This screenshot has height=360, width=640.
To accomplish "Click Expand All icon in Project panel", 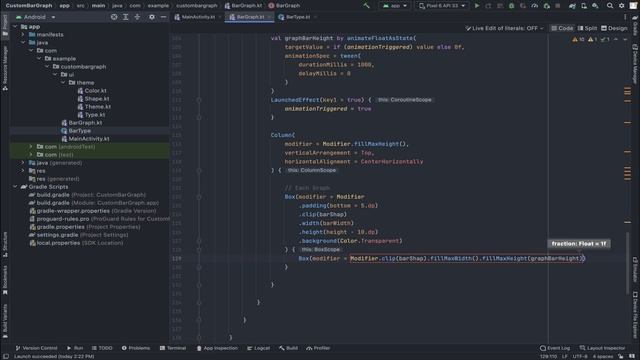I will [126, 17].
